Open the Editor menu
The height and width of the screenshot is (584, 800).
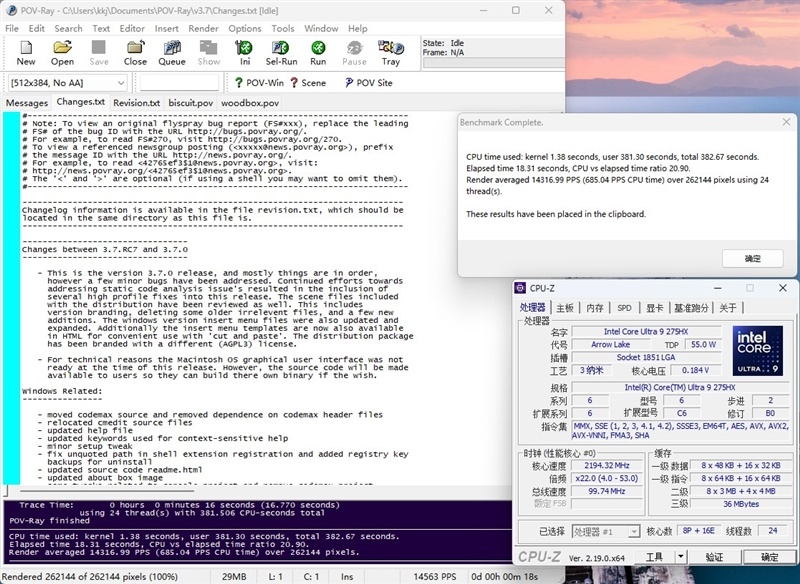pos(132,29)
